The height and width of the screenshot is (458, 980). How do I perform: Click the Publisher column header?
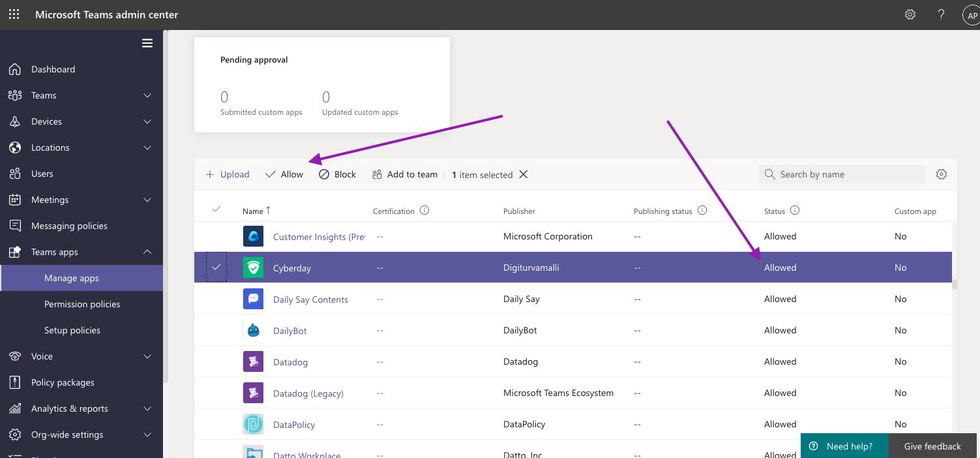[x=519, y=211]
